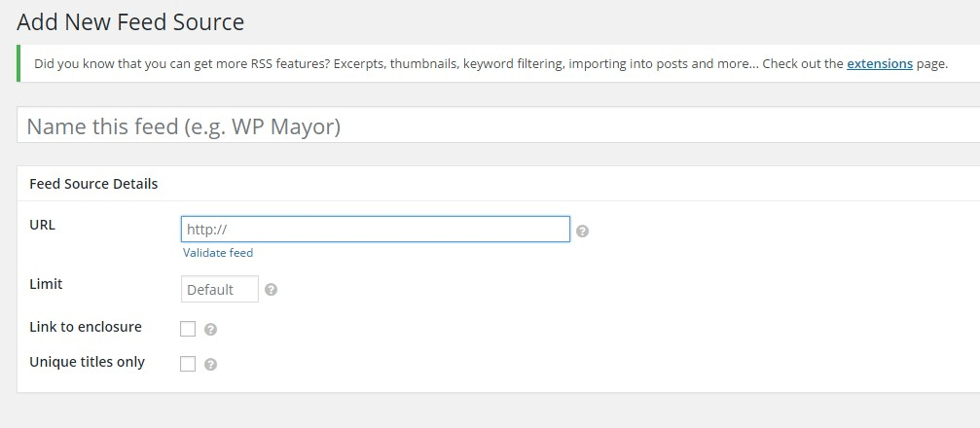Focus the Name this feed title field

tap(487, 126)
